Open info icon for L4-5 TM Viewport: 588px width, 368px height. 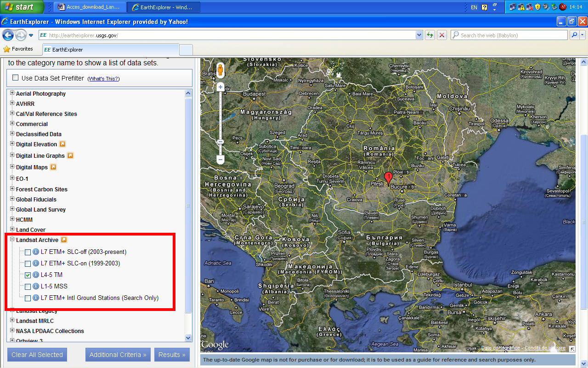point(36,275)
